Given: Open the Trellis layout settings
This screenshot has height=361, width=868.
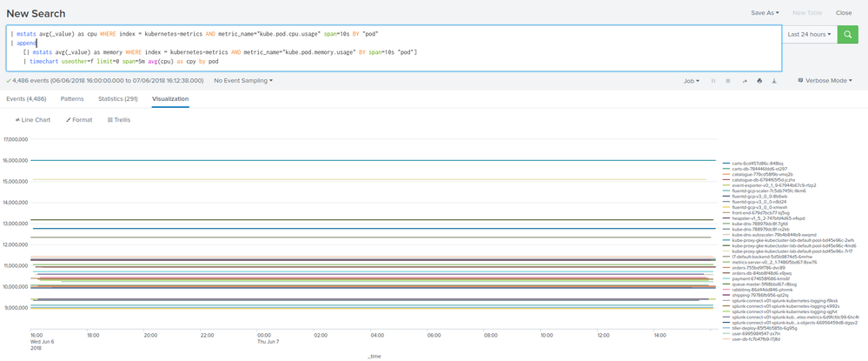Looking at the screenshot, I should coord(119,120).
